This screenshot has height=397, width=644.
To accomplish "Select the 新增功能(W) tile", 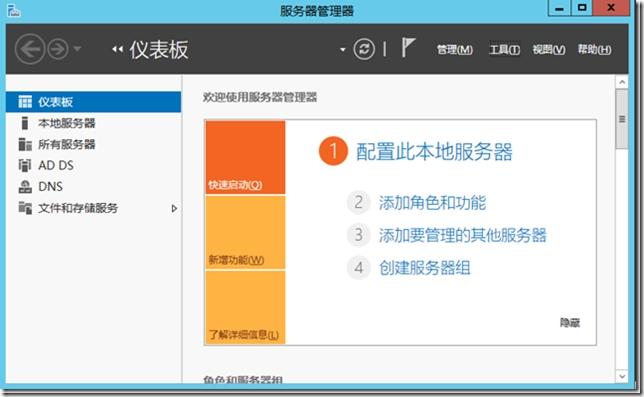I will pyautogui.click(x=245, y=232).
